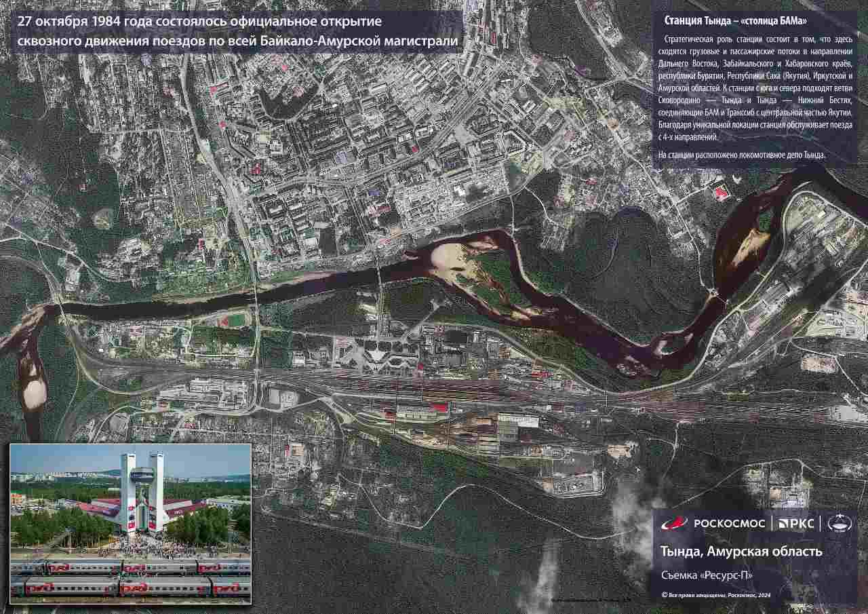Click the round emblem right of РКС

(841, 523)
